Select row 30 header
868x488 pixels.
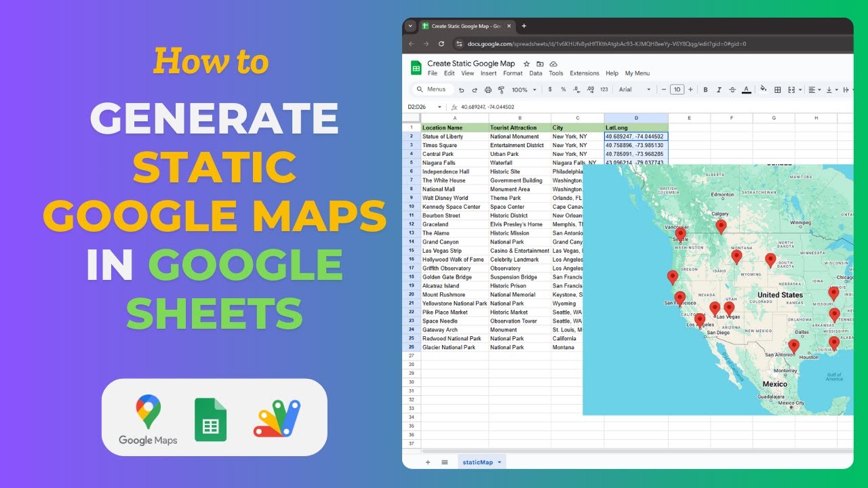pyautogui.click(x=411, y=382)
